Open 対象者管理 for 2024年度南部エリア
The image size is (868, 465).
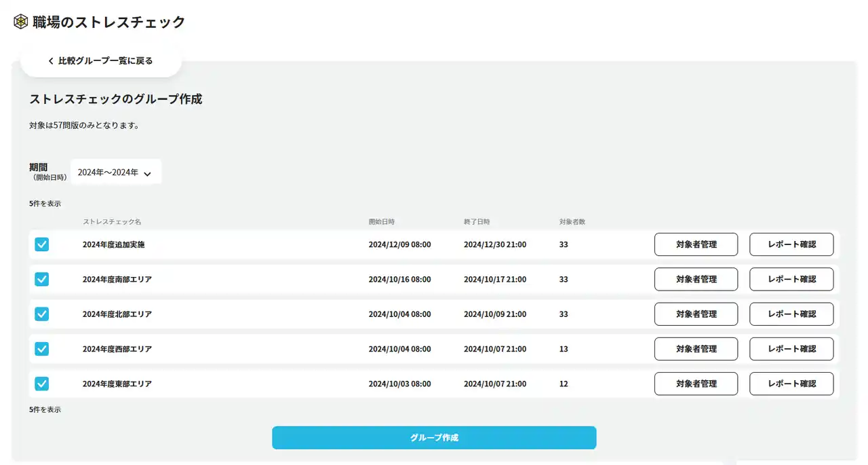(696, 279)
